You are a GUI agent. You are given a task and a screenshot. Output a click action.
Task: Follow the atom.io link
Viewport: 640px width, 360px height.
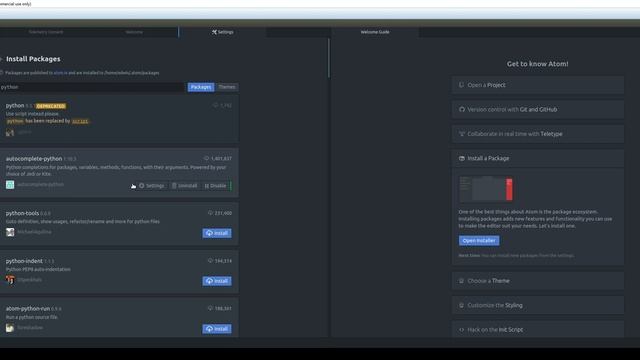(x=60, y=73)
